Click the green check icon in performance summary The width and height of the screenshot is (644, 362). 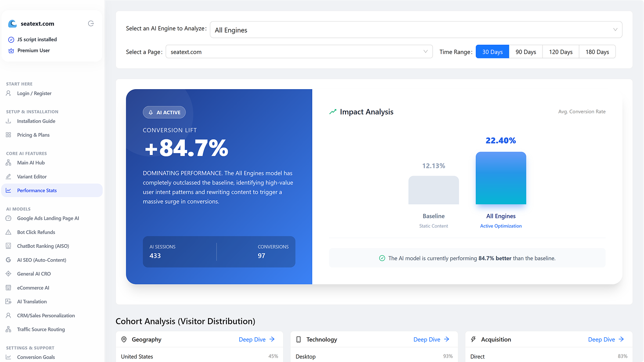(x=382, y=258)
